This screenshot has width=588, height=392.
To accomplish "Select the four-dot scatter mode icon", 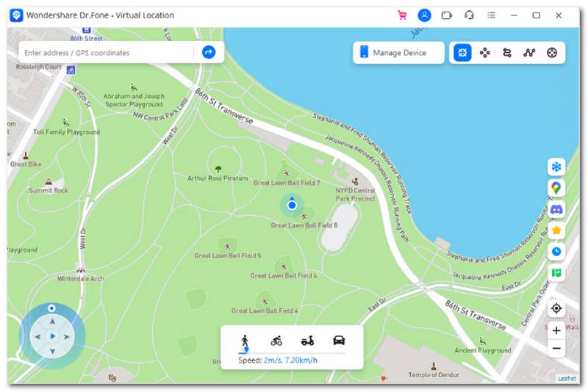I will [485, 53].
